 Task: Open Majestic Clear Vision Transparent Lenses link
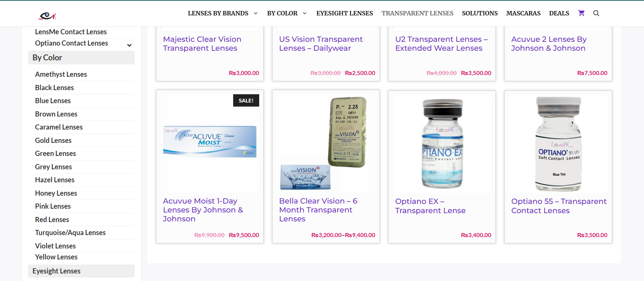(x=202, y=44)
